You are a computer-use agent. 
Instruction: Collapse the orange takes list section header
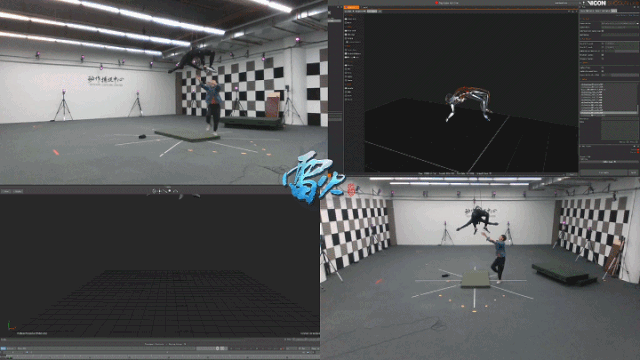(x=585, y=79)
